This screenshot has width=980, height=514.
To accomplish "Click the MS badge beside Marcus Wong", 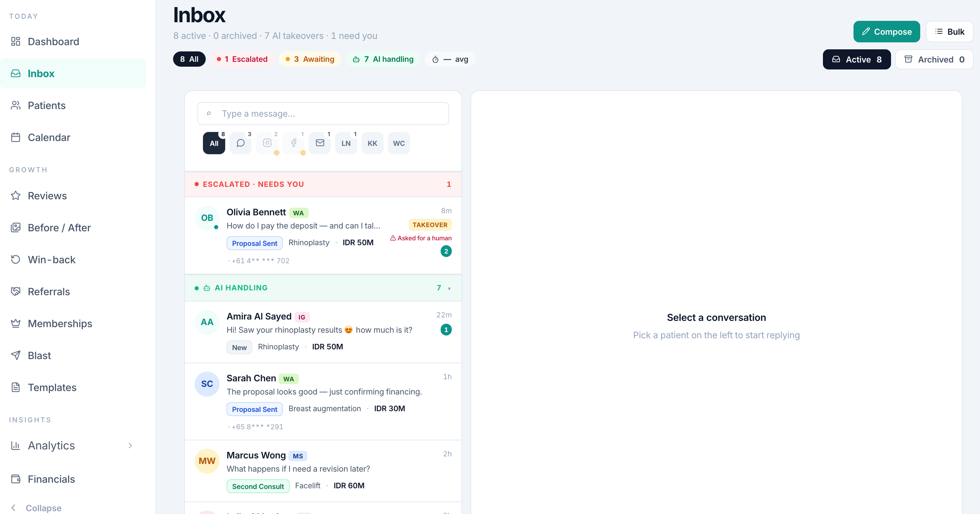I will 298,456.
